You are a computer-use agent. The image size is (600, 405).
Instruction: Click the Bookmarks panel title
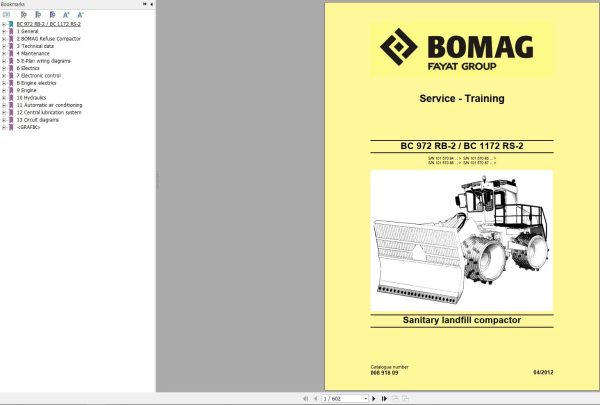pos(13,4)
